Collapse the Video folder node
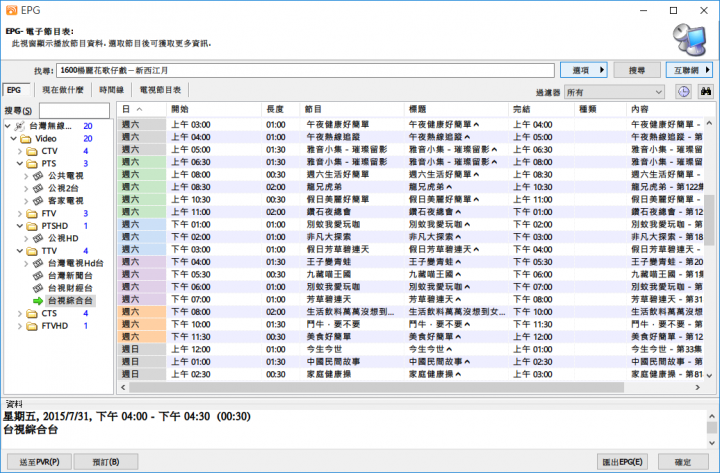Viewport: 720px width, 473px height. point(14,138)
